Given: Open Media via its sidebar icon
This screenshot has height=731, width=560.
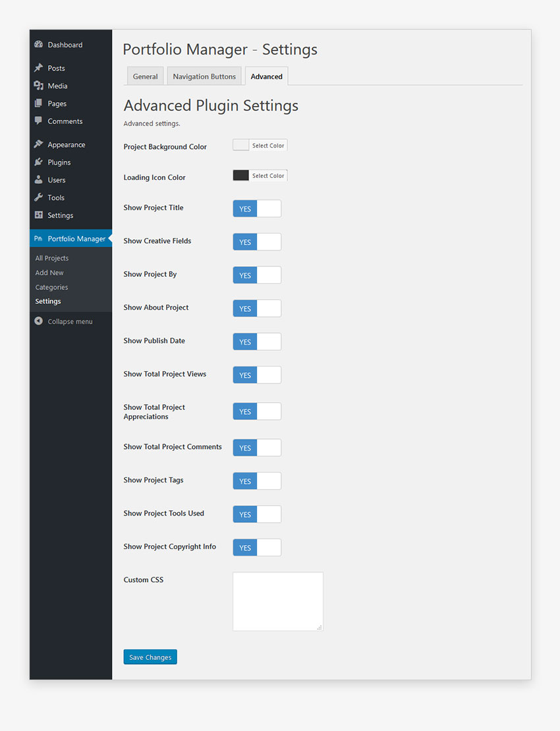Looking at the screenshot, I should pos(39,86).
